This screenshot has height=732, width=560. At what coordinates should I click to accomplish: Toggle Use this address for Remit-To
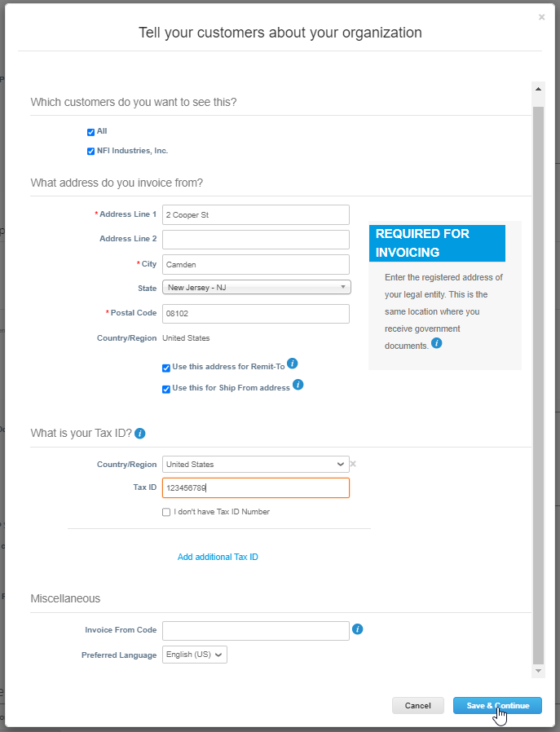coord(166,368)
